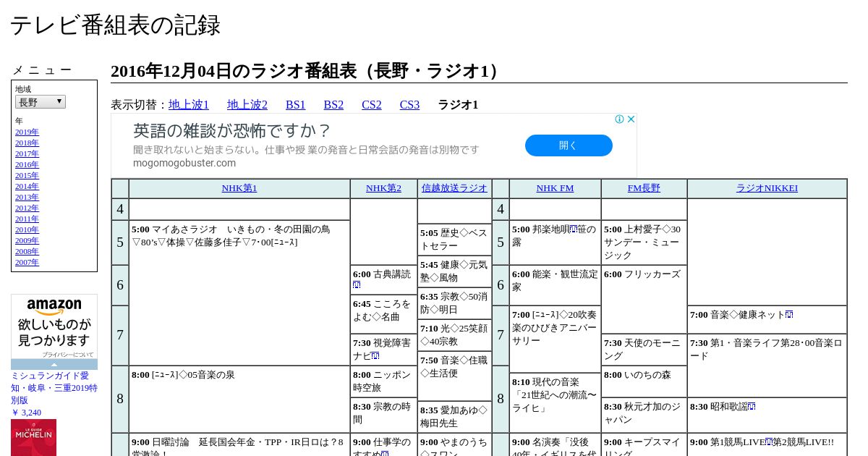Click the icon after 視覚障害ナビ
This screenshot has width=868, height=456.
375,356
